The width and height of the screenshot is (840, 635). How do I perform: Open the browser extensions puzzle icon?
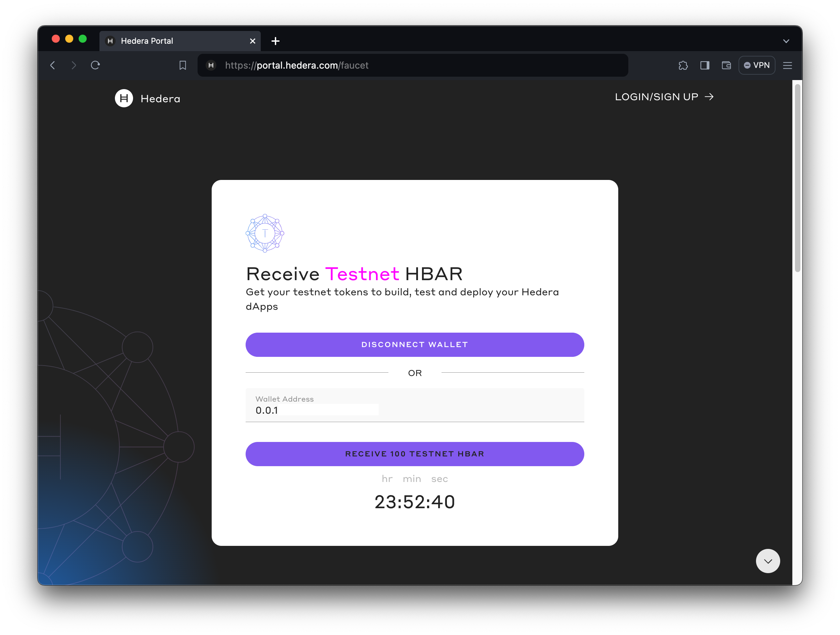point(683,65)
